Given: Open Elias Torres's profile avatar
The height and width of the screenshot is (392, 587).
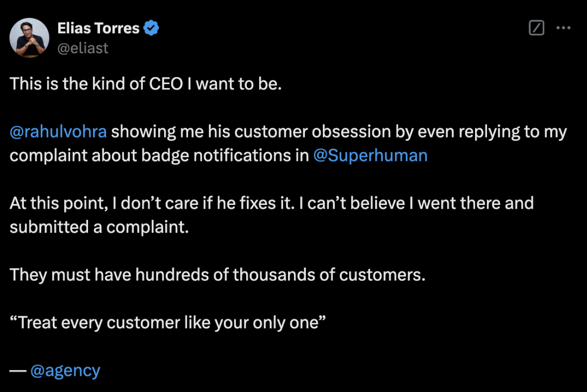Looking at the screenshot, I should [29, 38].
